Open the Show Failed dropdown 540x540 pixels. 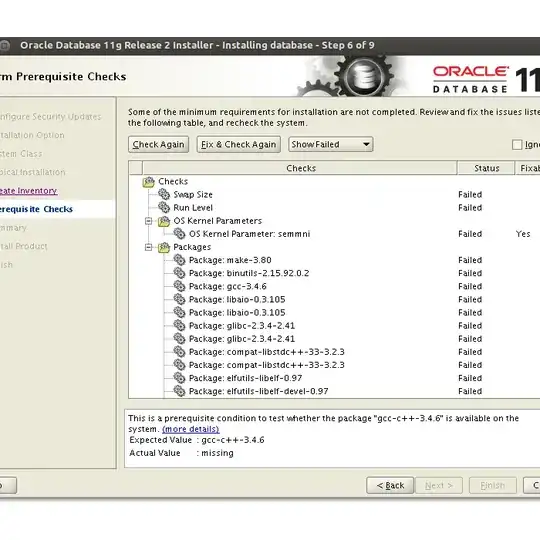point(331,144)
